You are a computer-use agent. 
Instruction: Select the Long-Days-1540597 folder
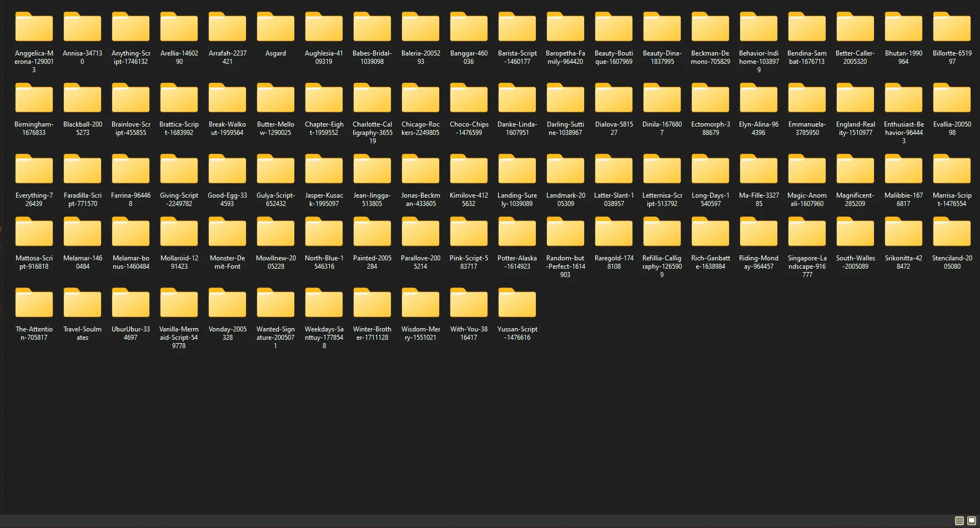coord(710,180)
